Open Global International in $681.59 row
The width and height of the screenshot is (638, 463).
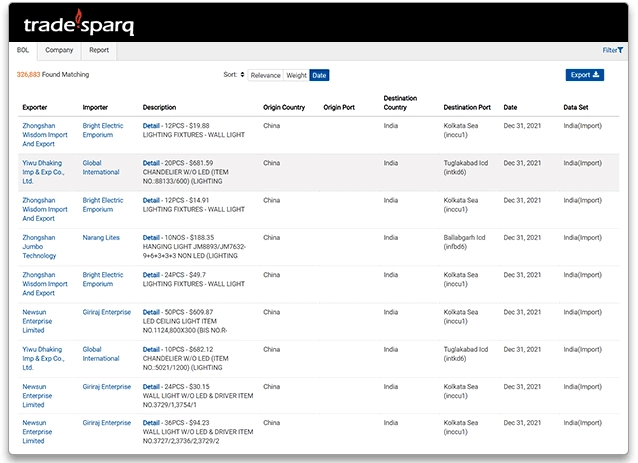pyautogui.click(x=101, y=168)
